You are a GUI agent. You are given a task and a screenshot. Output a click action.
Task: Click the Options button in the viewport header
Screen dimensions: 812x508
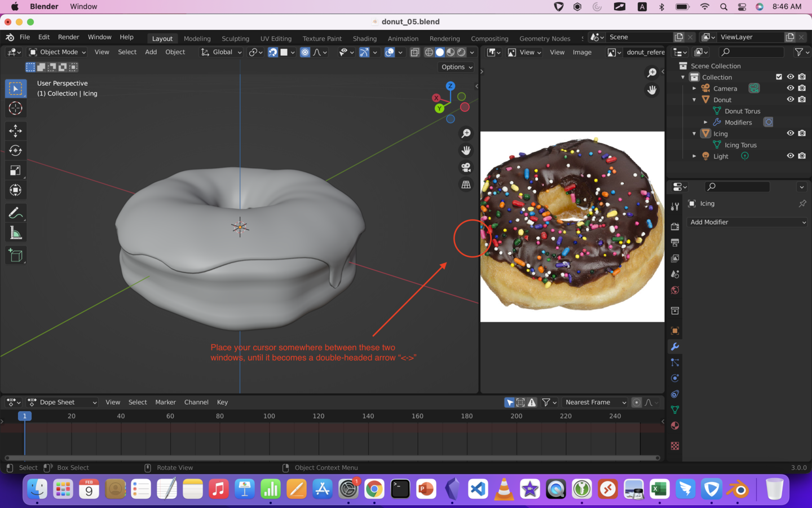(456, 67)
